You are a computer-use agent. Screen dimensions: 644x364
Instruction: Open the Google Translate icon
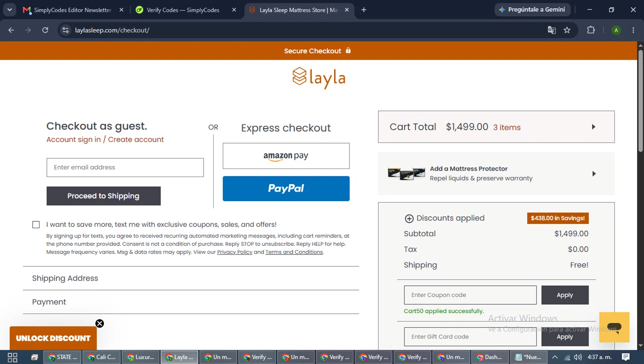[x=552, y=30]
